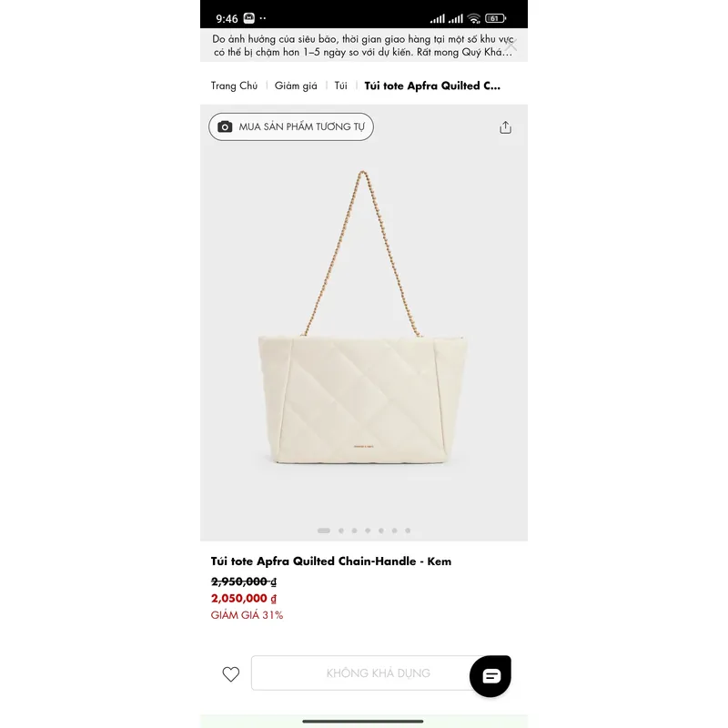The image size is (728, 728).
Task: Tap the product title Túi tote Apfra
Action: coord(331,561)
